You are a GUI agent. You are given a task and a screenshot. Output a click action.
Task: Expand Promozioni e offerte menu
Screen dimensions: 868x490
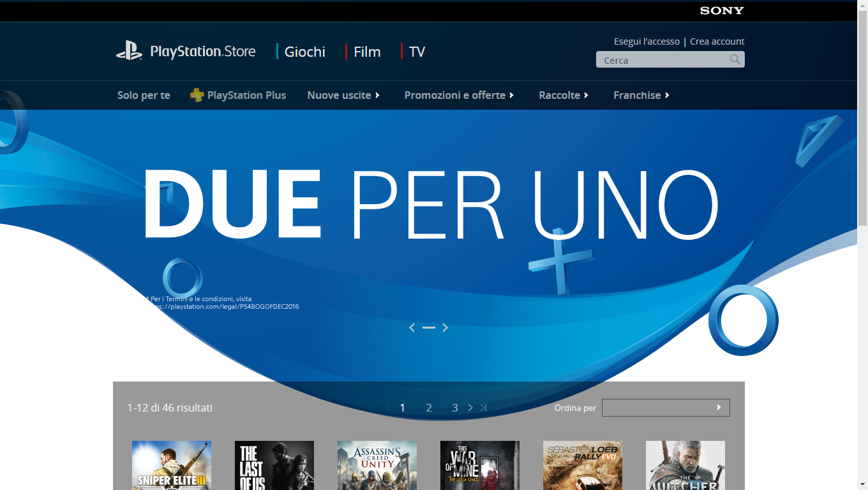[x=459, y=95]
